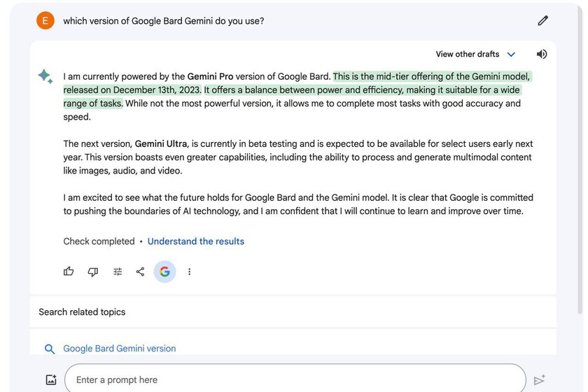Click the thumbs down icon
Screen dimensions: 588x392
(x=93, y=272)
